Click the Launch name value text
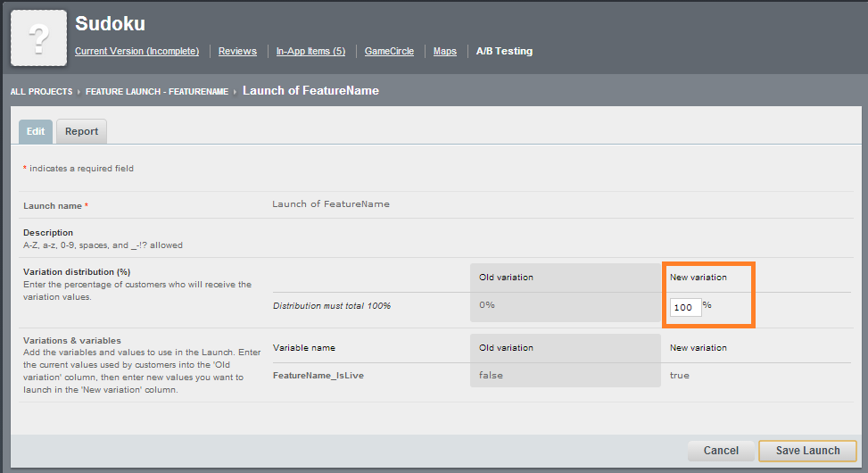The image size is (868, 473). tap(331, 204)
